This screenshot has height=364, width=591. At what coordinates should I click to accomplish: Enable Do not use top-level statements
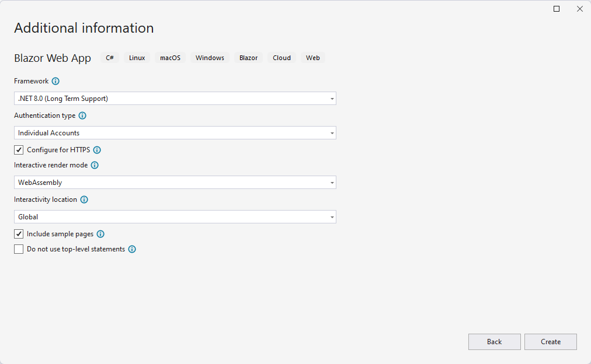(x=19, y=249)
